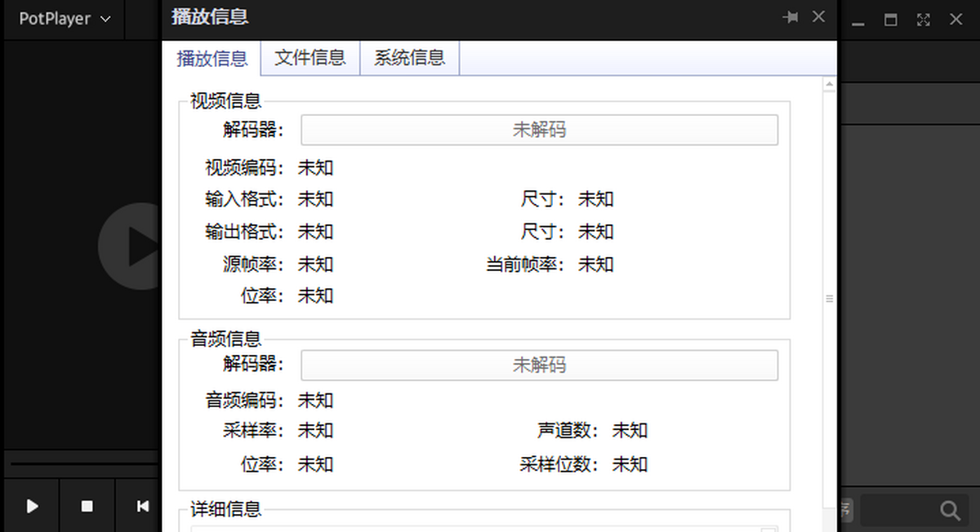This screenshot has height=532, width=980.
Task: Close the 播放信息 dialog
Action: (x=818, y=17)
